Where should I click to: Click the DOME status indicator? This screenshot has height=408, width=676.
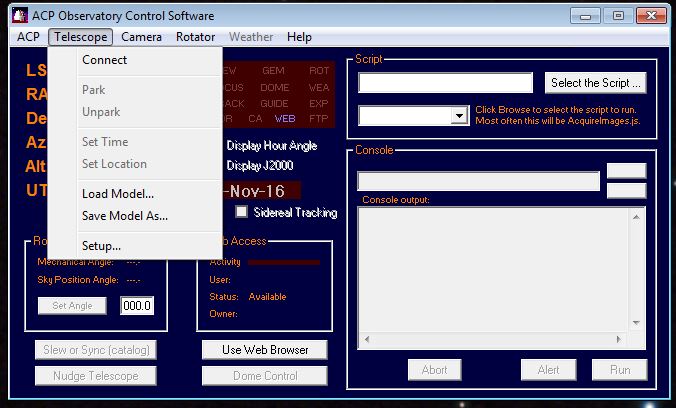(x=274, y=87)
